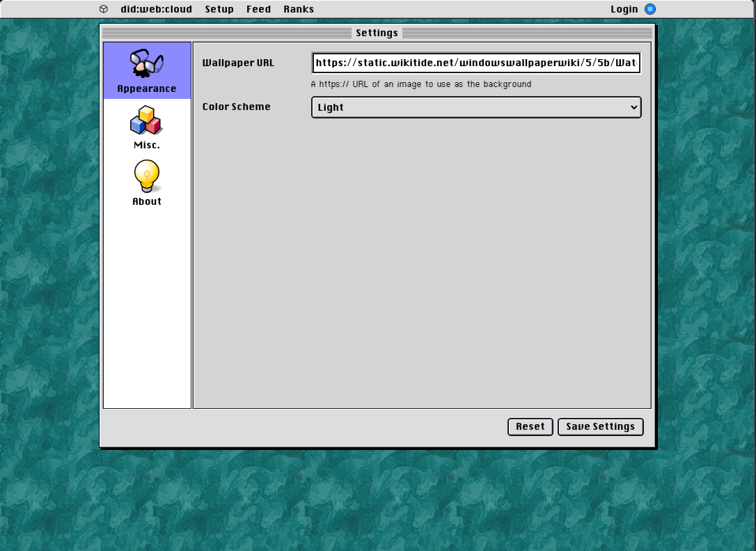Go to the Feed menu item
Image resolution: width=756 pixels, height=551 pixels.
(x=258, y=9)
